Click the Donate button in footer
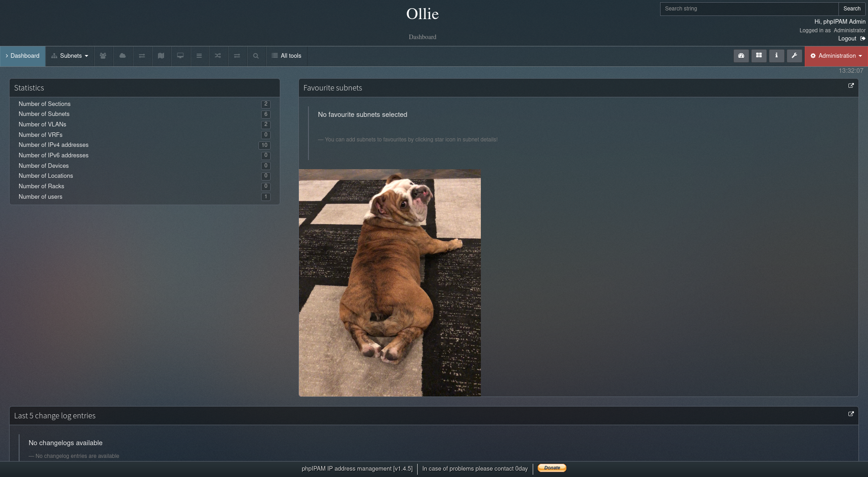This screenshot has height=477, width=868. [552, 468]
